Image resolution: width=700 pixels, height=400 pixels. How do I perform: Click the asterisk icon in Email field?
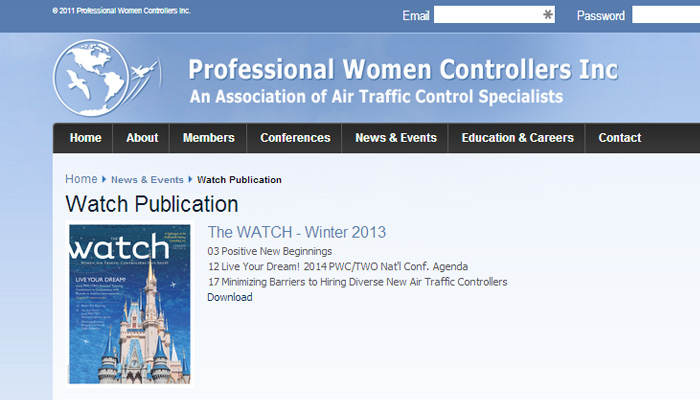(x=547, y=15)
